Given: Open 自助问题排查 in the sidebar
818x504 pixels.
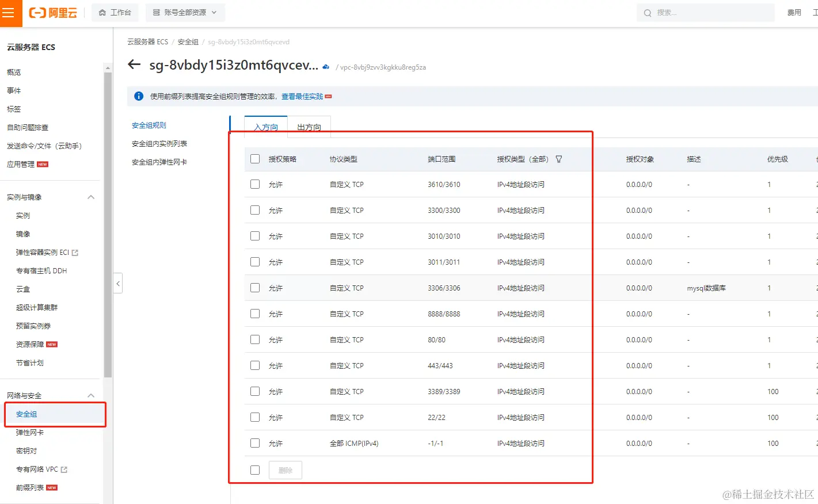Looking at the screenshot, I should tap(28, 128).
